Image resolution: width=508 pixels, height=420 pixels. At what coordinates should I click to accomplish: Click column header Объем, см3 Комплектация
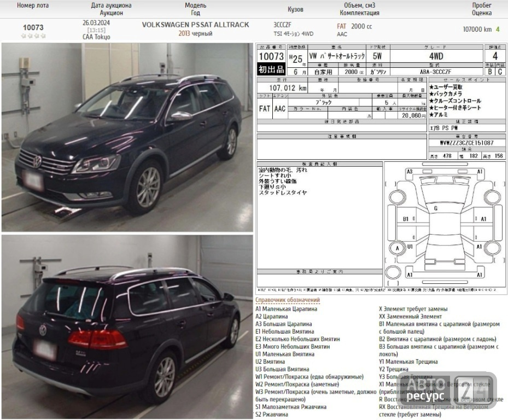[x=359, y=9]
